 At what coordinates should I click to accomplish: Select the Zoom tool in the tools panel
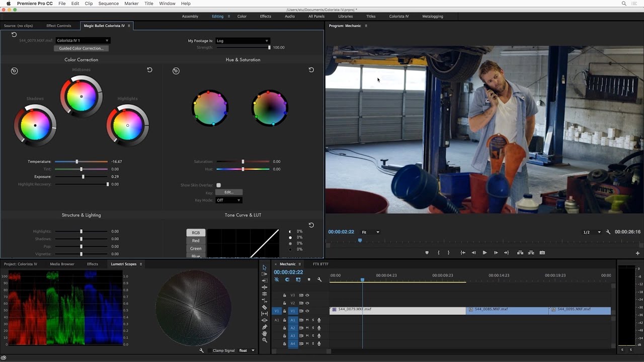265,340
